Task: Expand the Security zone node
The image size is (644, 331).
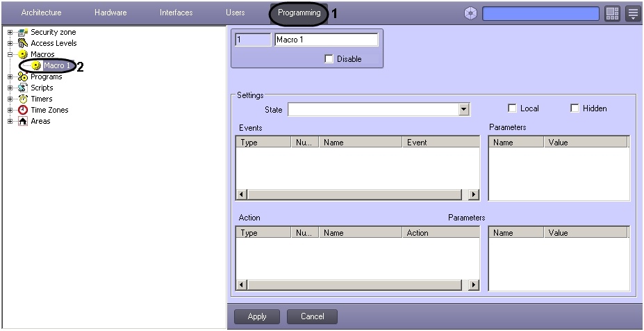Action: (x=10, y=32)
